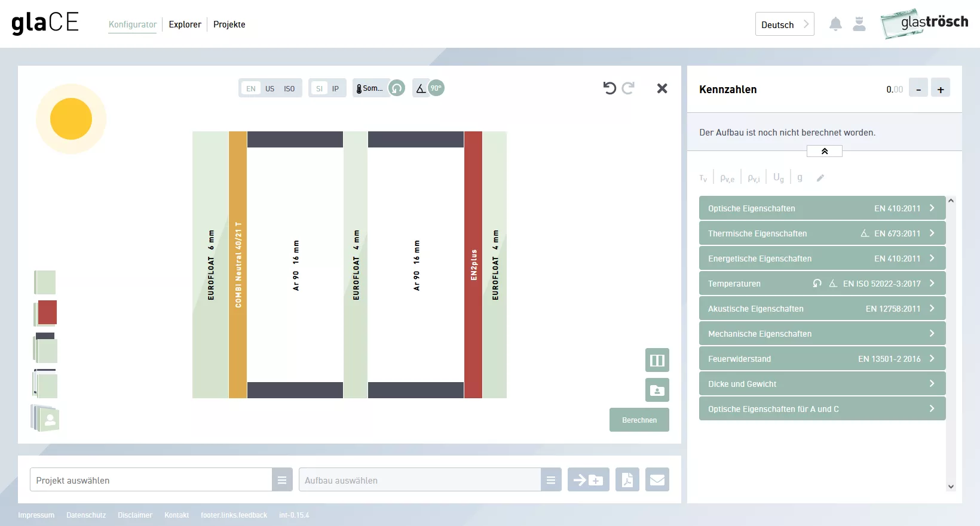Switch standard to ISO

tap(289, 88)
